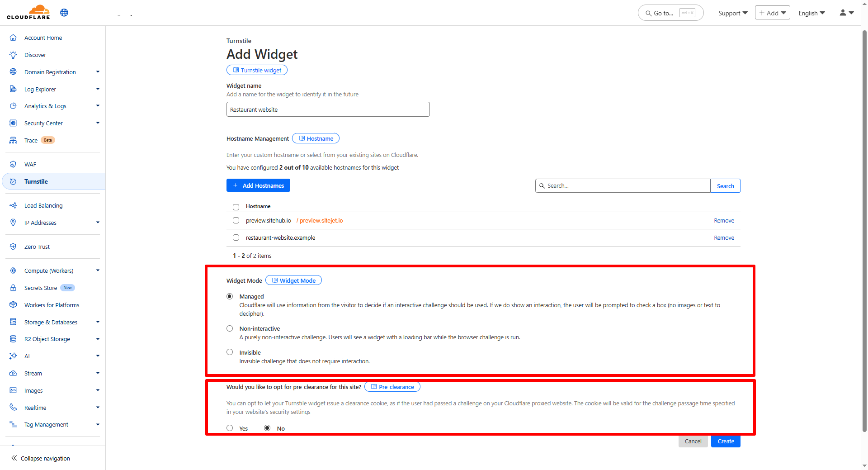Open the English language dropdown
The image size is (868, 470).
coord(811,13)
